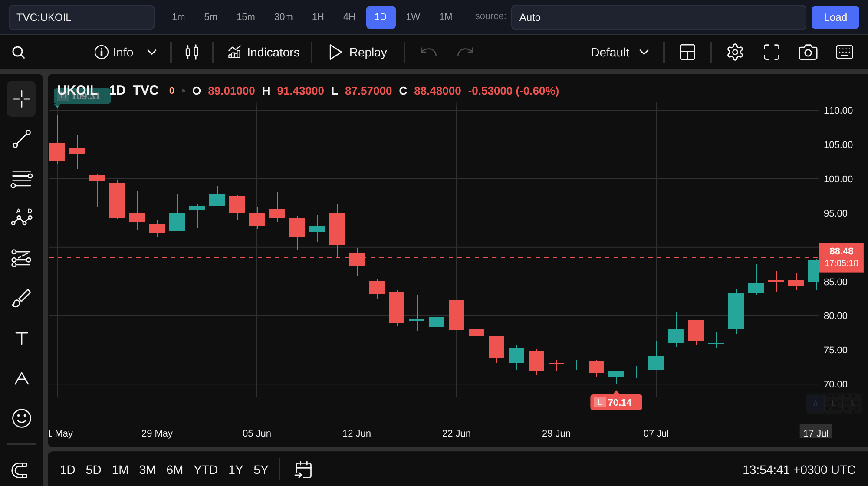Undo the last chart action
Image resolution: width=868 pixels, height=486 pixels.
(428, 53)
